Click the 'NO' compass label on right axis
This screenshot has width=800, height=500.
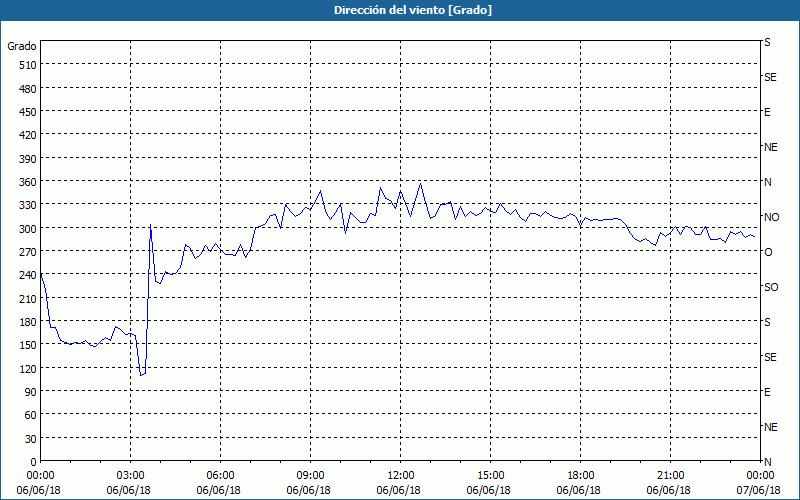771,217
